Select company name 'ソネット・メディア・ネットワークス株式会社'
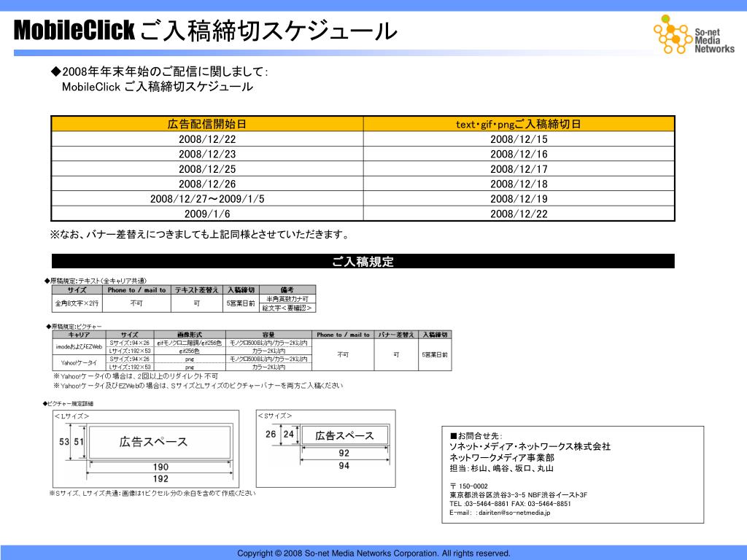This screenshot has height=560, width=747. (x=530, y=447)
